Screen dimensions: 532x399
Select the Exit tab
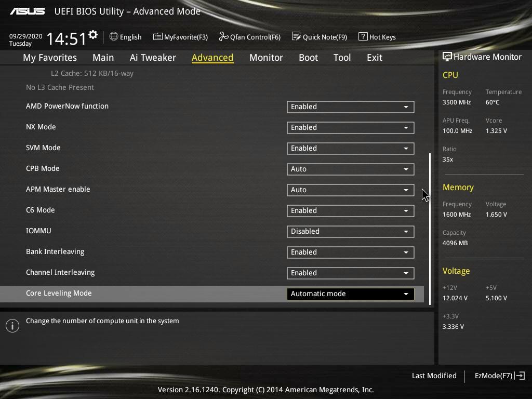[375, 58]
